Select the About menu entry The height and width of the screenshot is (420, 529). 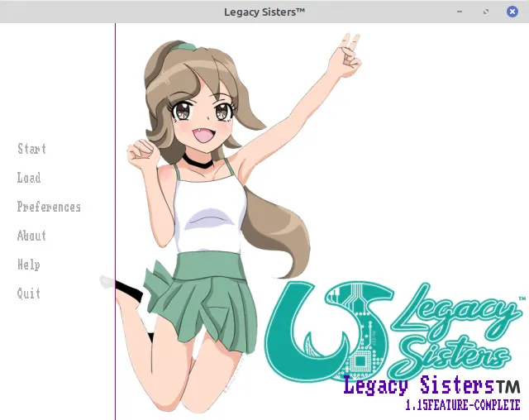coord(31,236)
